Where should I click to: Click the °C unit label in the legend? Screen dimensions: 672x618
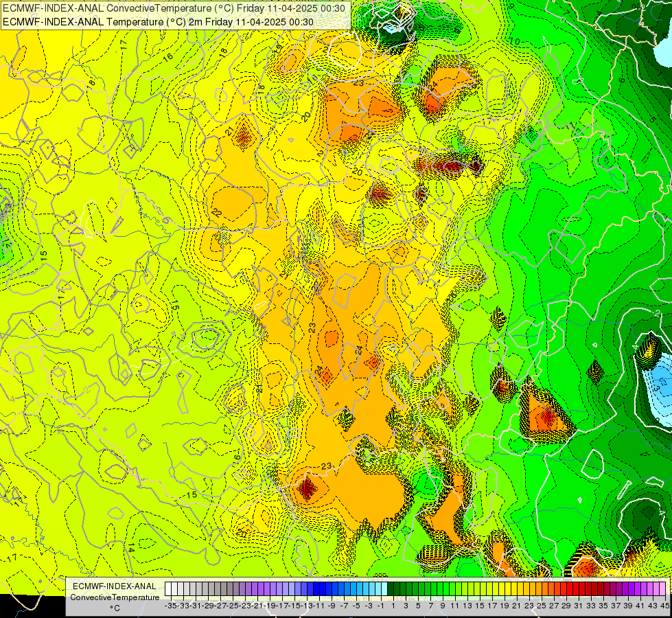click(x=115, y=608)
